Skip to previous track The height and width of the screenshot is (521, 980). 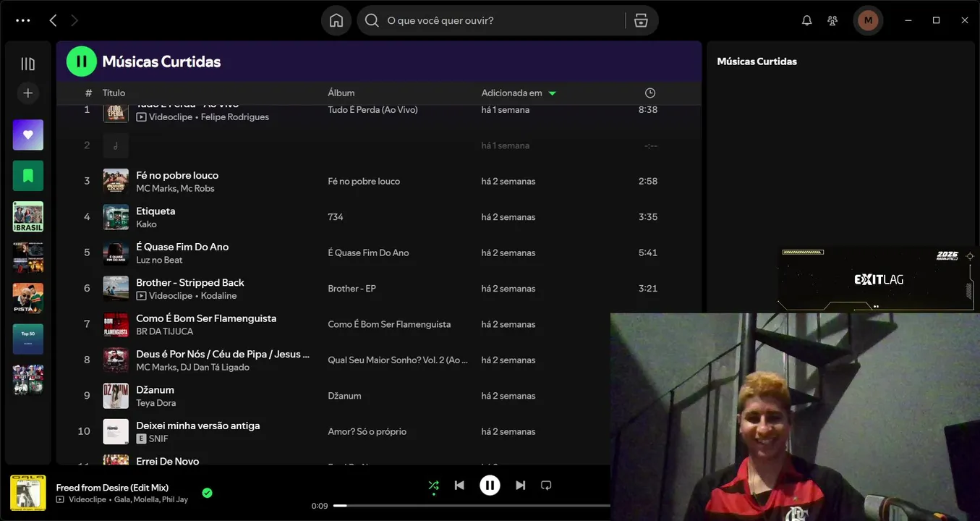coord(459,486)
